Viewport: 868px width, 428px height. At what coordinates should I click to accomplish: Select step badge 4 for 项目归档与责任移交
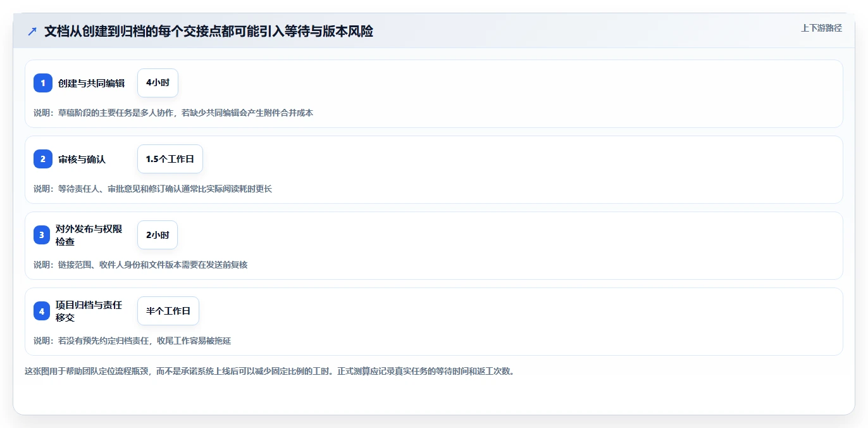[42, 311]
